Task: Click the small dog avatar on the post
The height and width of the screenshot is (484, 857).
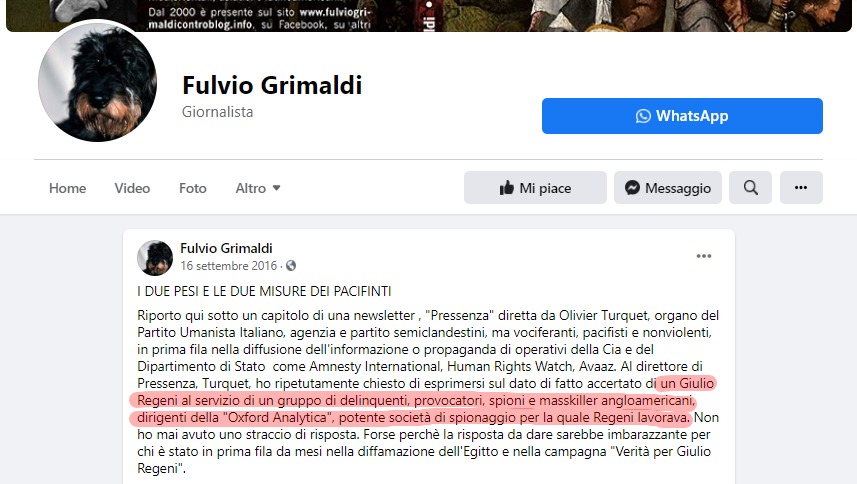Action: point(155,257)
